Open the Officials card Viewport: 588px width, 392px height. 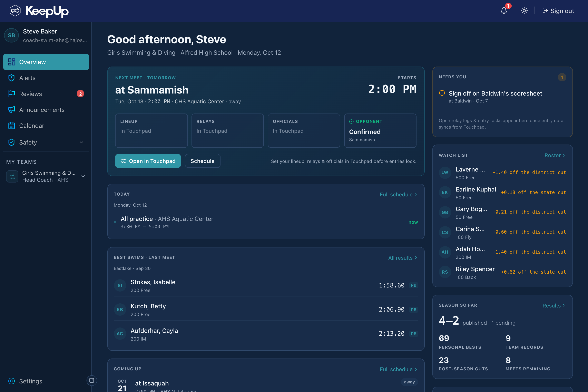[304, 130]
